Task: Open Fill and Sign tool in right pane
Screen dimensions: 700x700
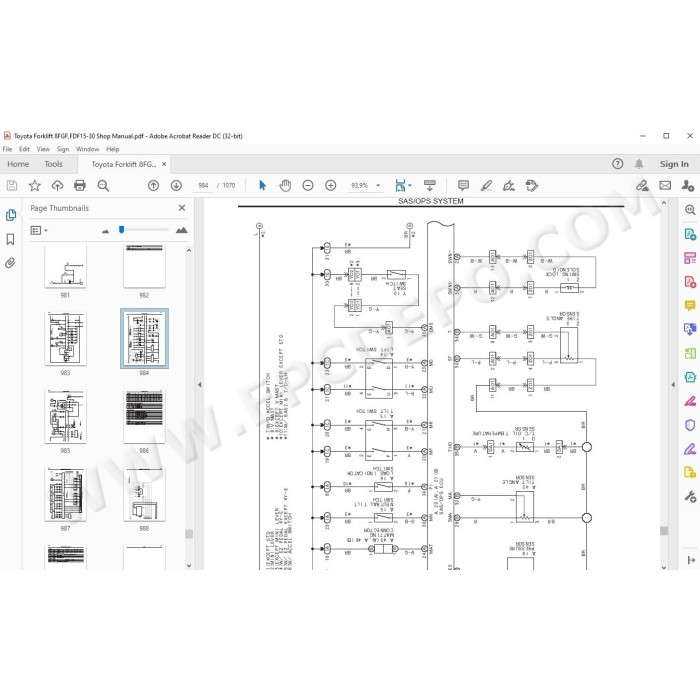Action: pos(690,449)
